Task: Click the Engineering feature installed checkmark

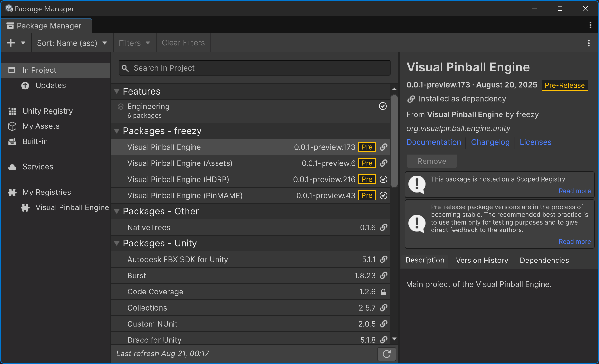Action: pyautogui.click(x=383, y=106)
